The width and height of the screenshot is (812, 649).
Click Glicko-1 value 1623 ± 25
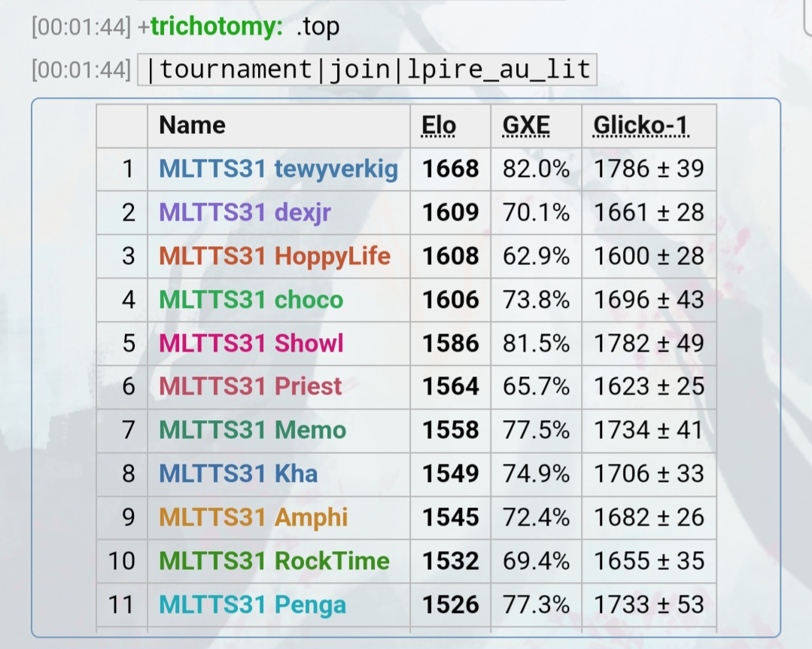(x=649, y=386)
